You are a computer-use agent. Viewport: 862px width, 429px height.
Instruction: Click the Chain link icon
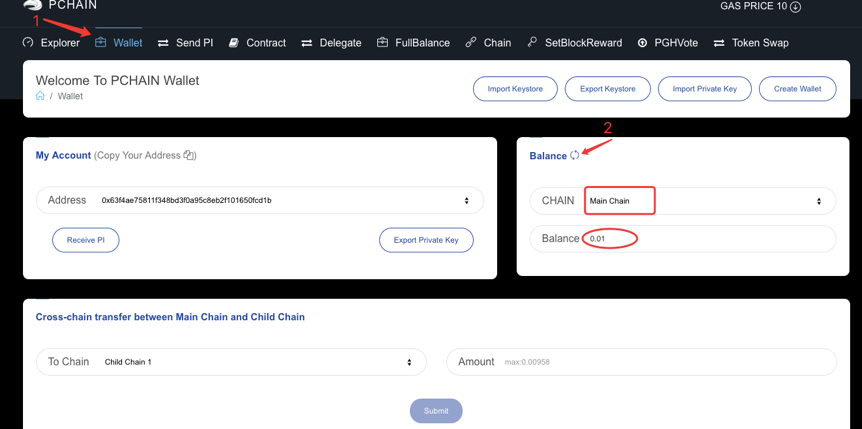[x=471, y=42]
